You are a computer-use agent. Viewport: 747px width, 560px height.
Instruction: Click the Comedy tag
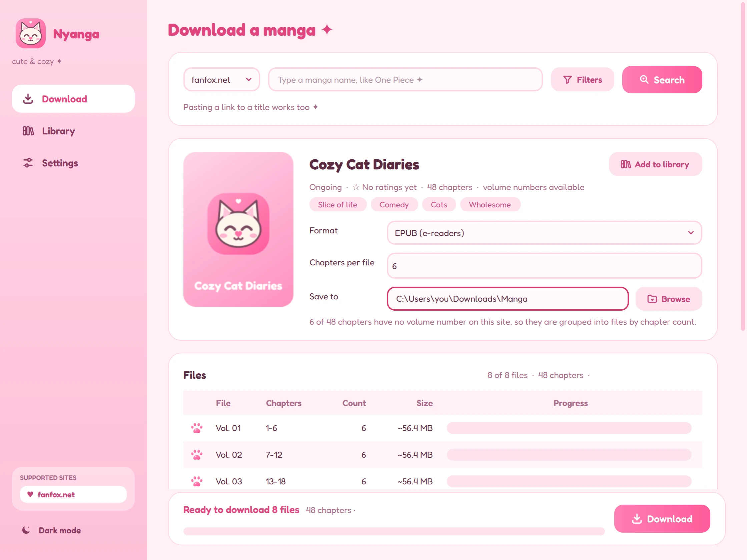[x=394, y=205]
